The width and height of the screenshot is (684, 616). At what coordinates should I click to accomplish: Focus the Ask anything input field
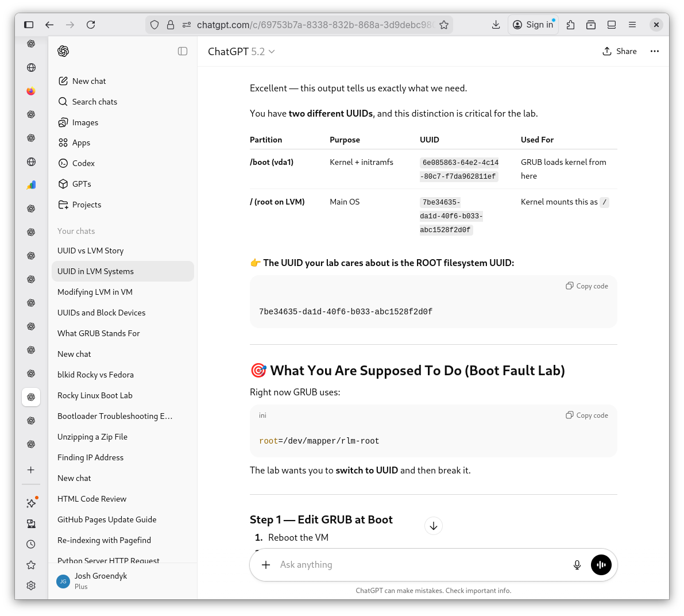[419, 565]
